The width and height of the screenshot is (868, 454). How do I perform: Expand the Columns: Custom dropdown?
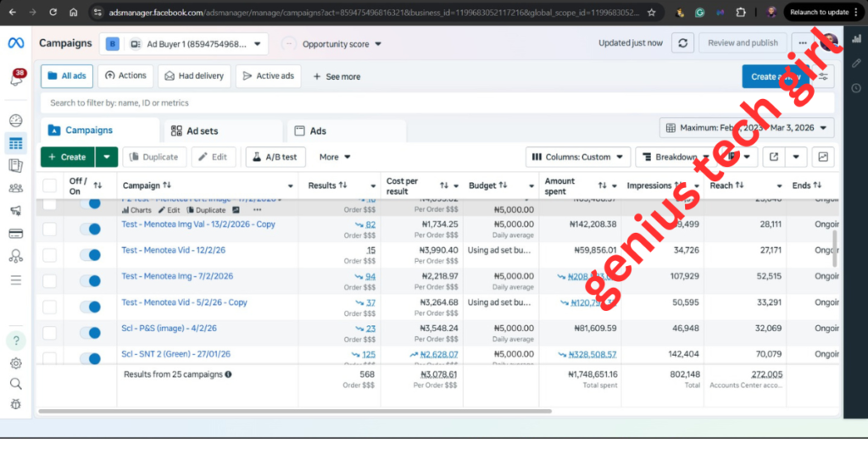pos(578,157)
